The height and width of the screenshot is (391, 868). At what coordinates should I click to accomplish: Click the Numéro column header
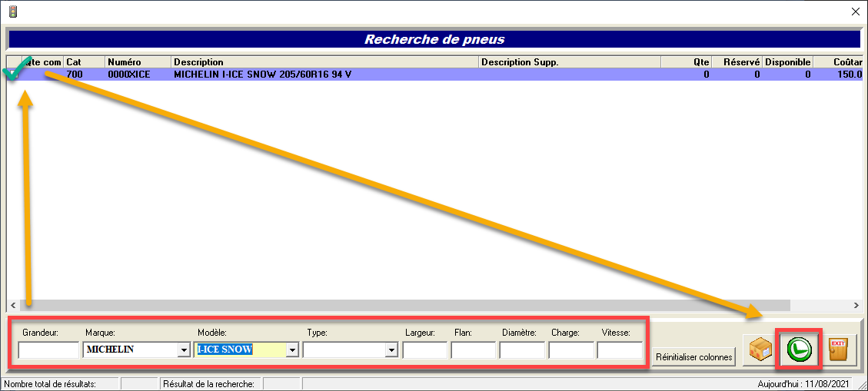coord(138,62)
